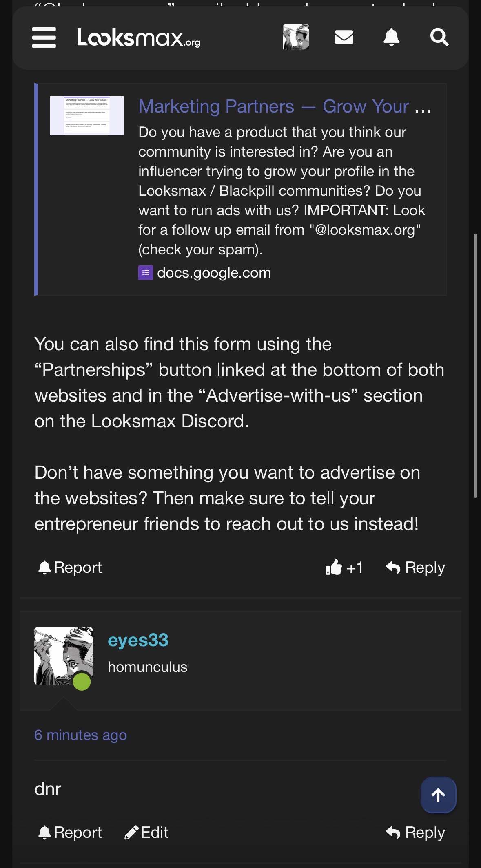Open user profile avatar in header
This screenshot has height=868, width=481.
click(296, 37)
